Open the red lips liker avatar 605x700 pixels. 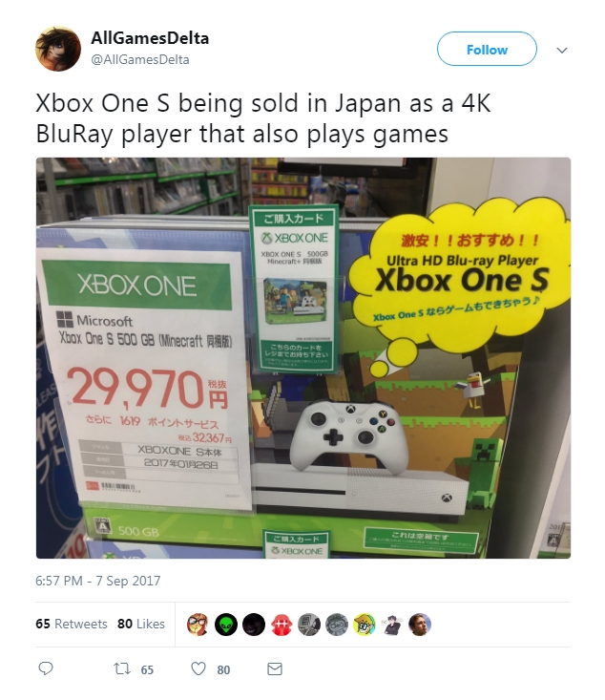point(282,625)
